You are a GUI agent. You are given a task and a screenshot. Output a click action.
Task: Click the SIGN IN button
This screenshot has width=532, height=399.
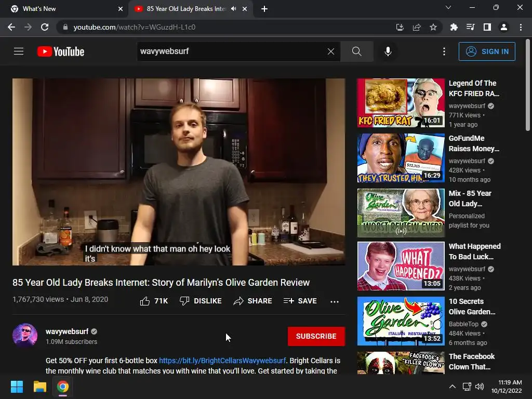coord(487,51)
